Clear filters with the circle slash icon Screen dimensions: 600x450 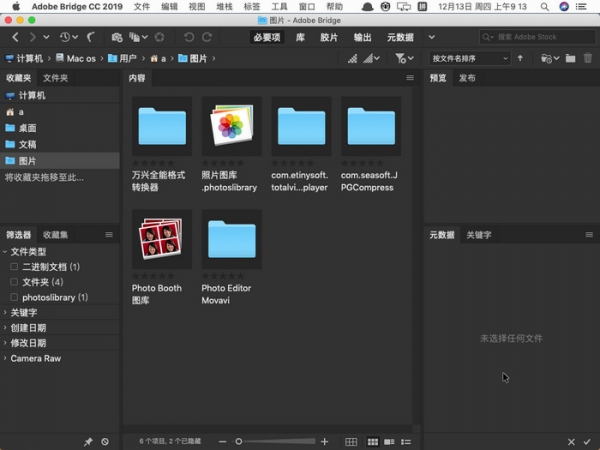pos(105,442)
